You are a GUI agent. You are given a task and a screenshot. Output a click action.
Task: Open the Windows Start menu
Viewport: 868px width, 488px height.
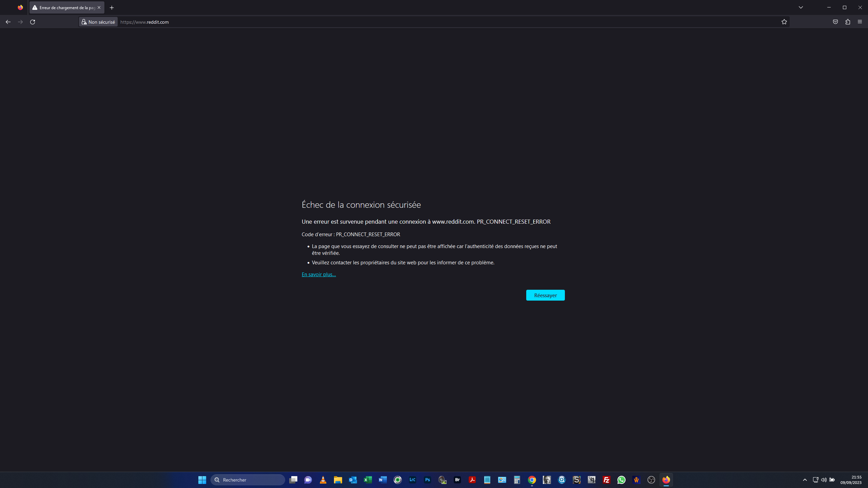(202, 480)
